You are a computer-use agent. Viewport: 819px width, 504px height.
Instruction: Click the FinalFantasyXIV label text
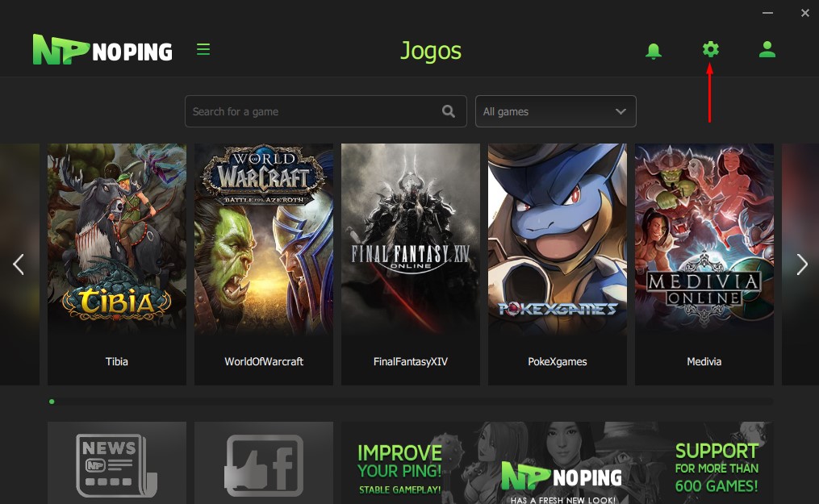pos(411,361)
